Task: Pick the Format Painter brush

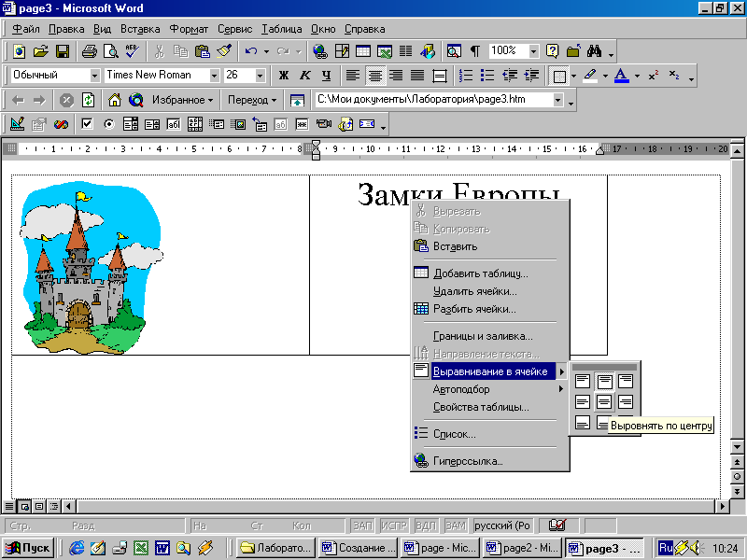Action: (224, 51)
